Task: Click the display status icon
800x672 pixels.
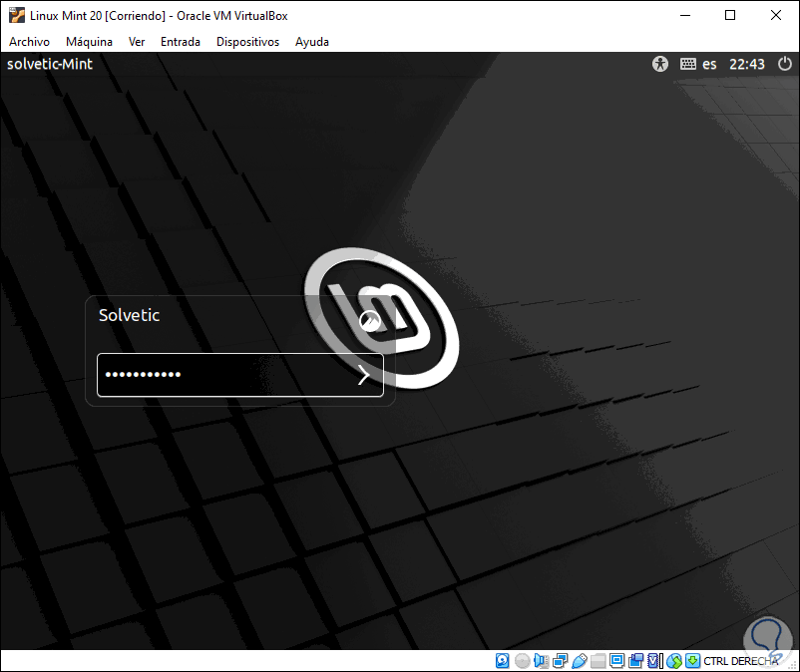Action: point(616,661)
